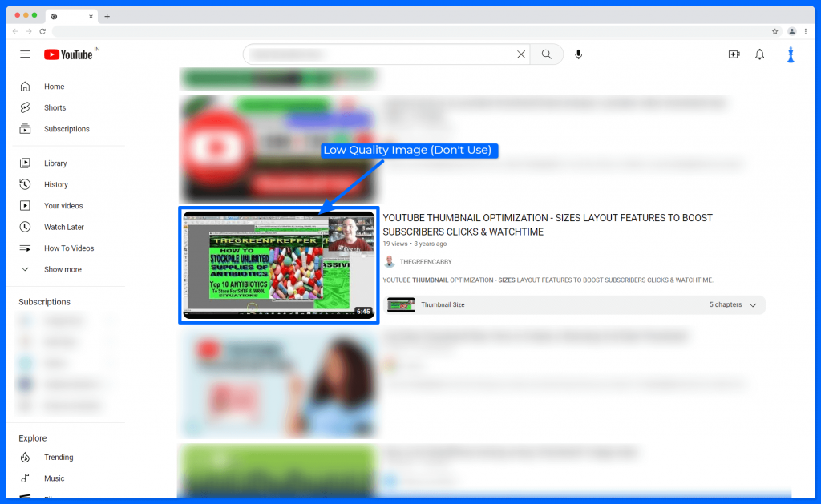Screen dimensions: 821x504
Task: Open the blurred woman thumbnail video
Action: coord(278,384)
